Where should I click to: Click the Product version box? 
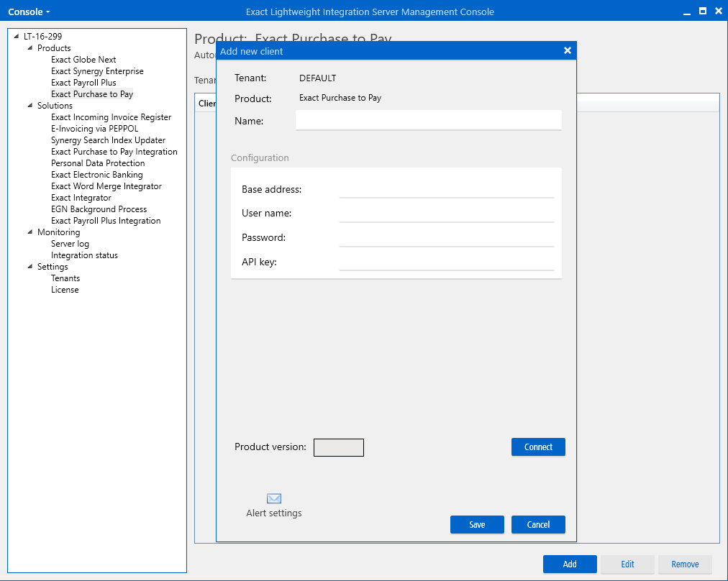pyautogui.click(x=339, y=447)
